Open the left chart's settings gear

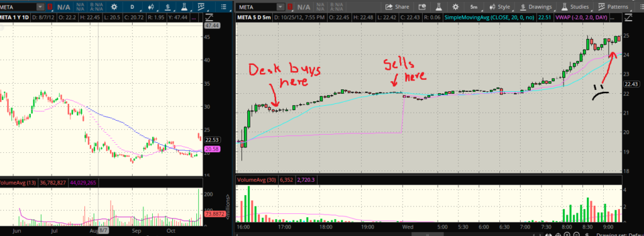click(x=114, y=6)
